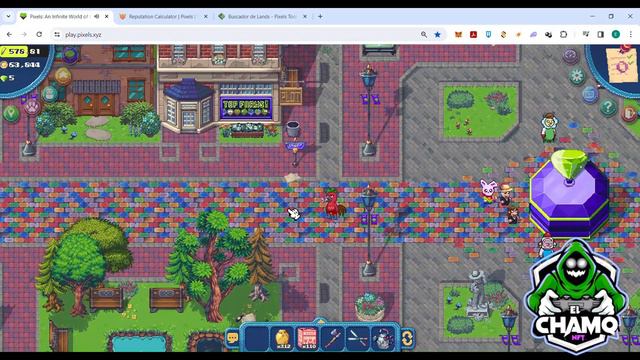
Task: Open the MetaMask fox extension
Action: click(x=458, y=35)
